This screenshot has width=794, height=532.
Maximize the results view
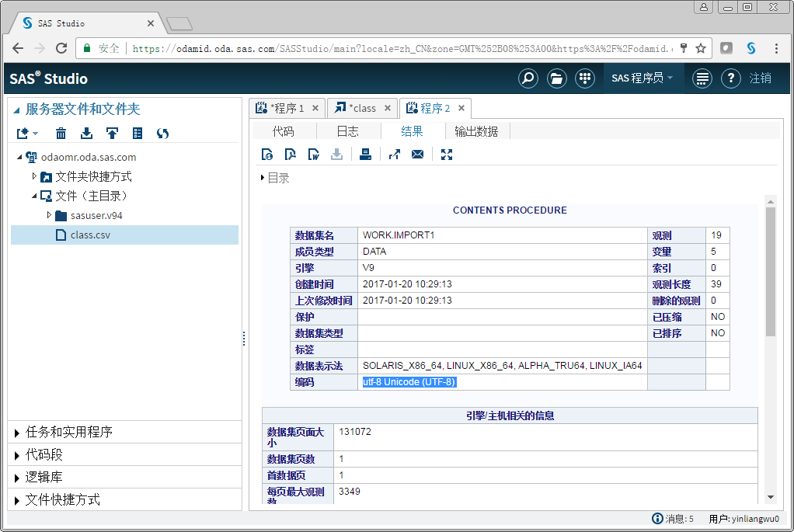pyautogui.click(x=446, y=154)
